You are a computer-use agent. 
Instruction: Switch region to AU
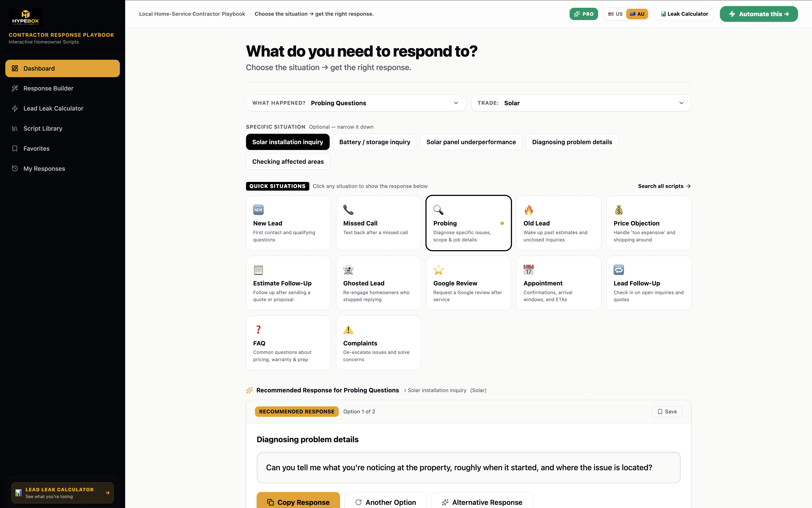tap(637, 14)
